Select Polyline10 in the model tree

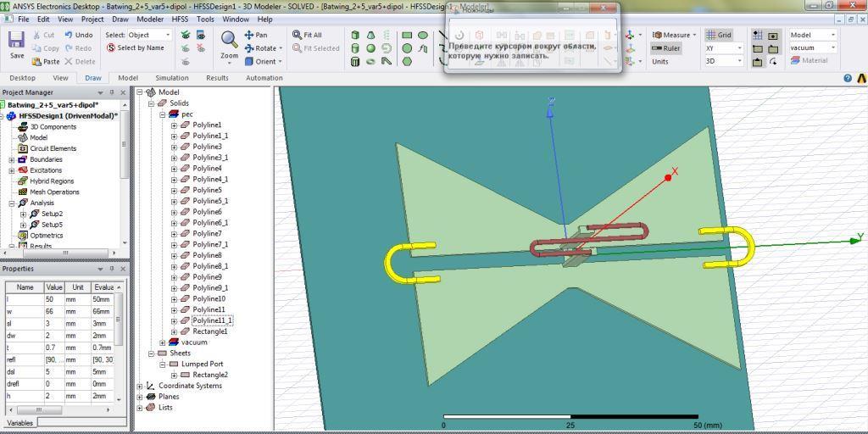click(x=209, y=299)
